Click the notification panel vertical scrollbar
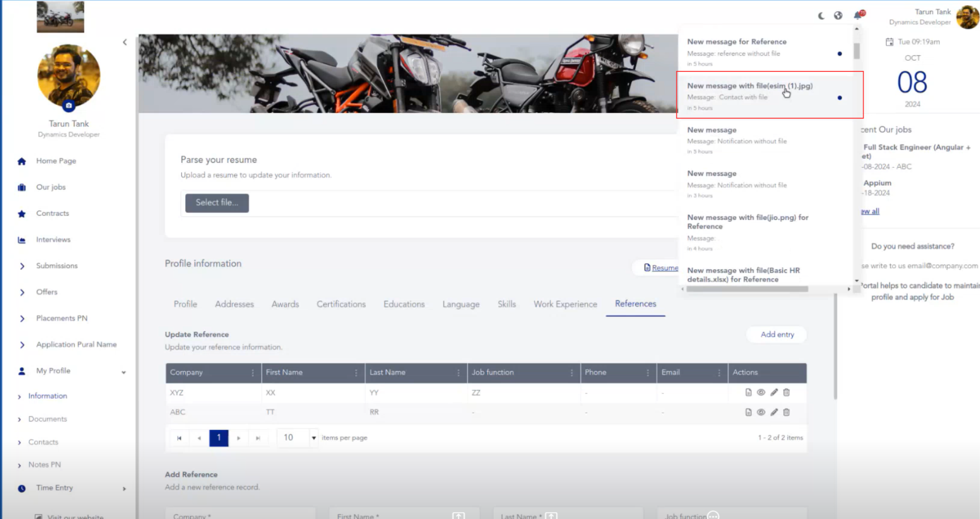Image resolution: width=980 pixels, height=519 pixels. coord(856,51)
